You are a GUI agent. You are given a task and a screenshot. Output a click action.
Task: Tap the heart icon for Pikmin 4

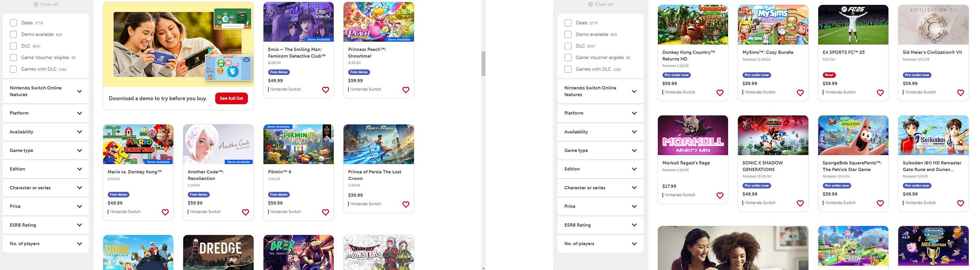325,212
